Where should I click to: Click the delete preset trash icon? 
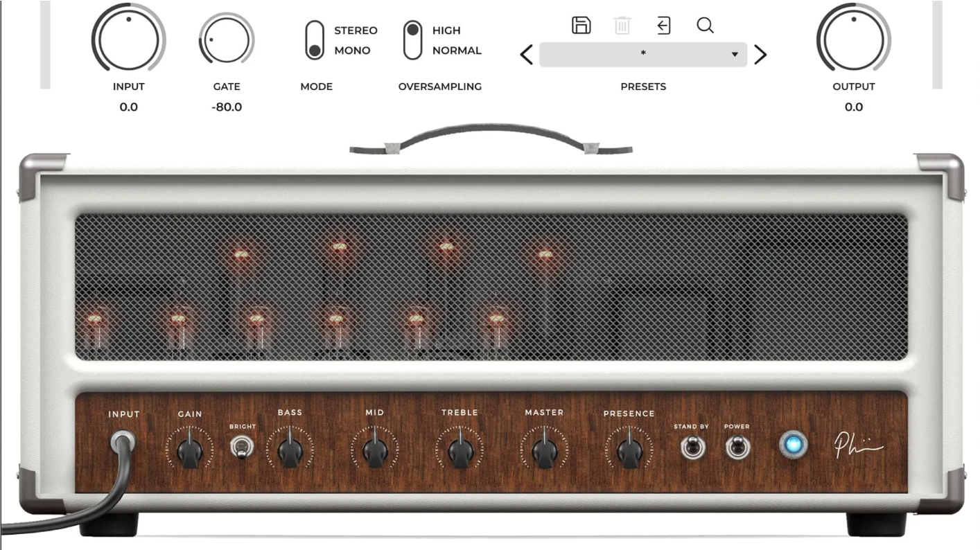coord(622,26)
